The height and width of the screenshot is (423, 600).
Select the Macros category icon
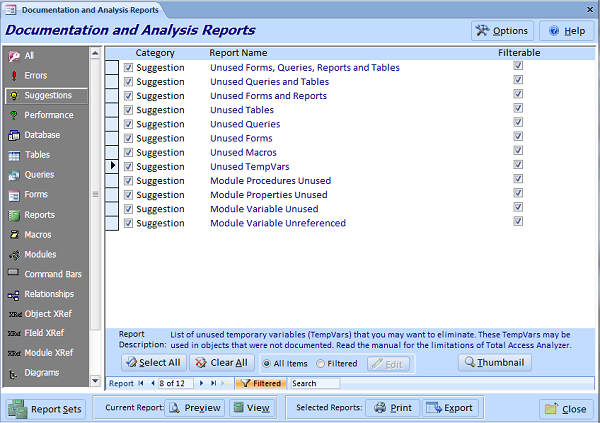pyautogui.click(x=14, y=235)
